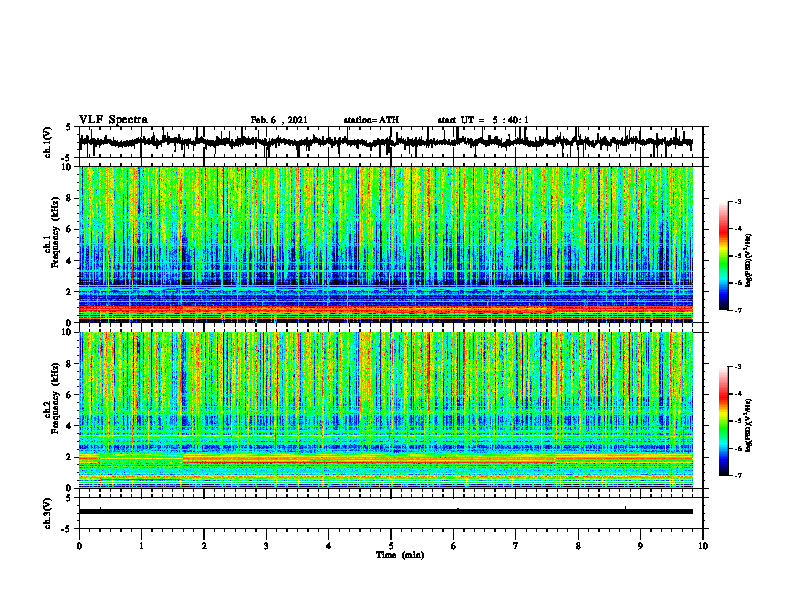
Task: Click tick label "5" on the time axis
Action: point(391,546)
